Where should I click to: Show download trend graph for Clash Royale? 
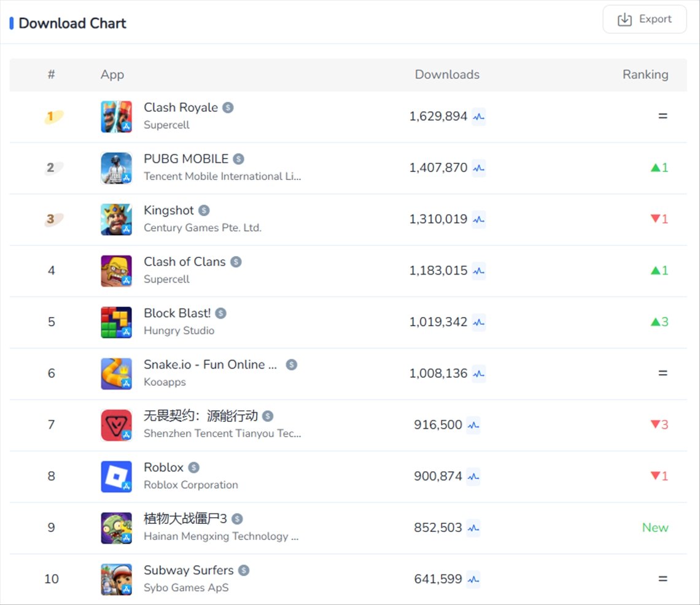coord(479,117)
